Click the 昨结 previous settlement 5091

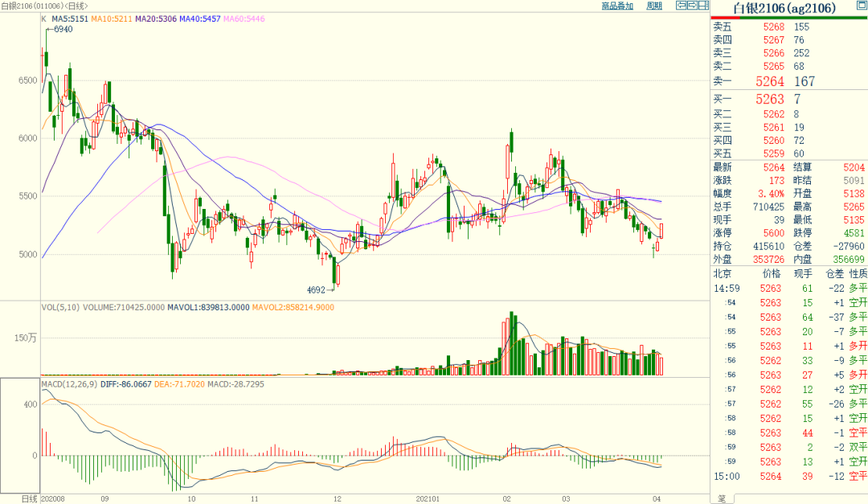click(x=854, y=181)
